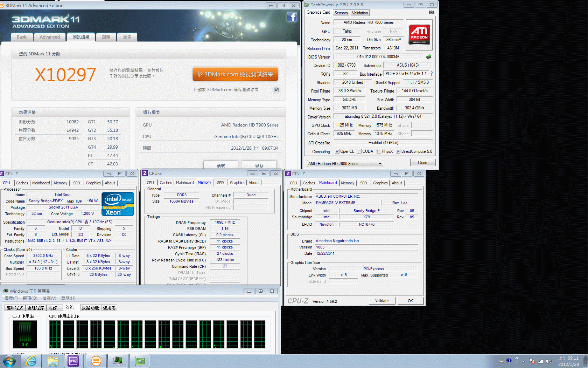The height and width of the screenshot is (368, 588).
Task: Launch Internet Explorer from taskbar
Action: click(x=31, y=361)
